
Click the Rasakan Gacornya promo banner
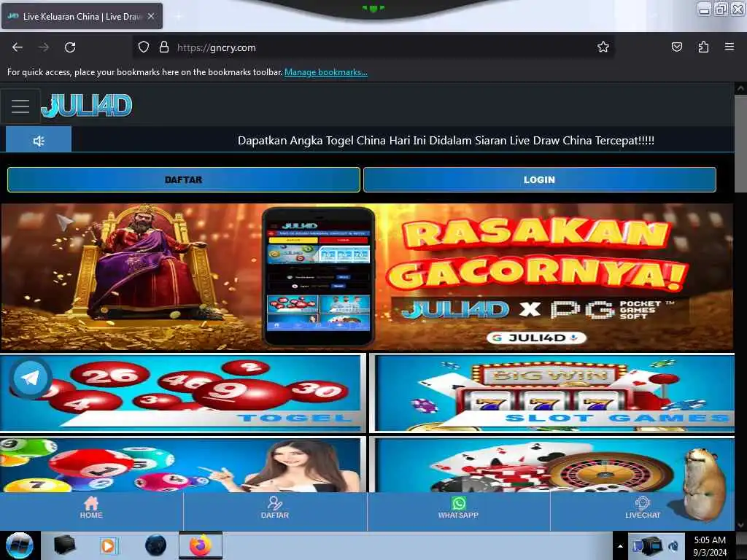(367, 276)
